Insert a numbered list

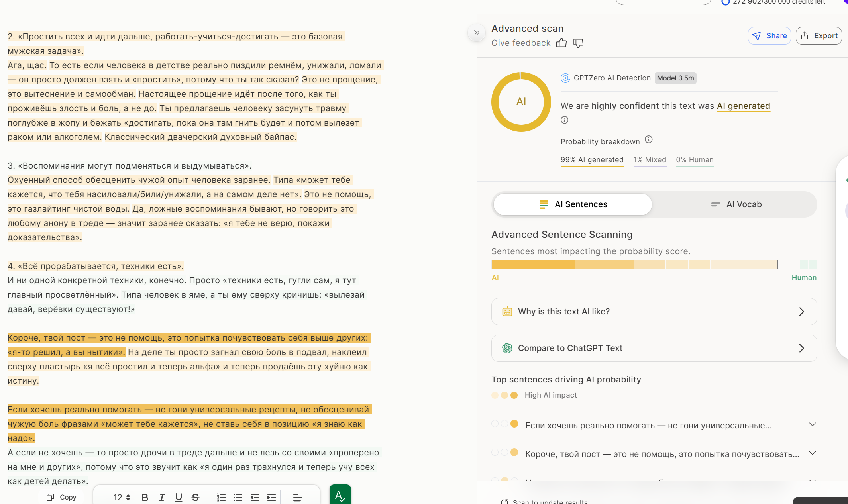pyautogui.click(x=221, y=497)
